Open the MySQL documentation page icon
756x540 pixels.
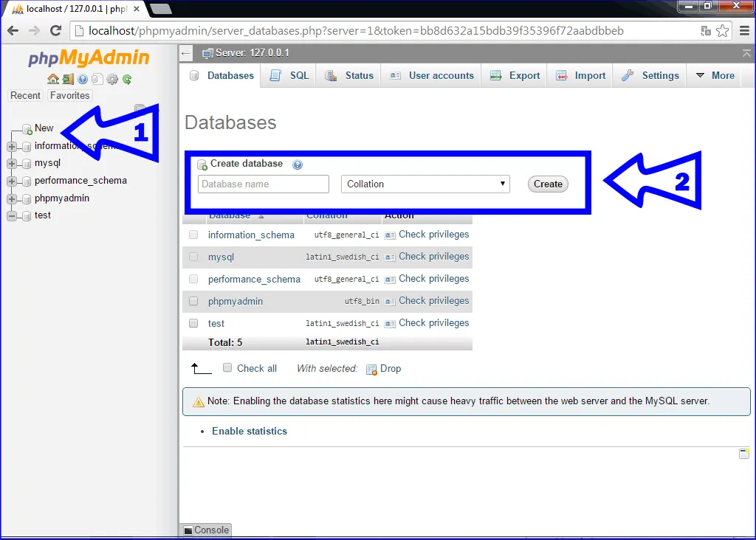tap(97, 79)
